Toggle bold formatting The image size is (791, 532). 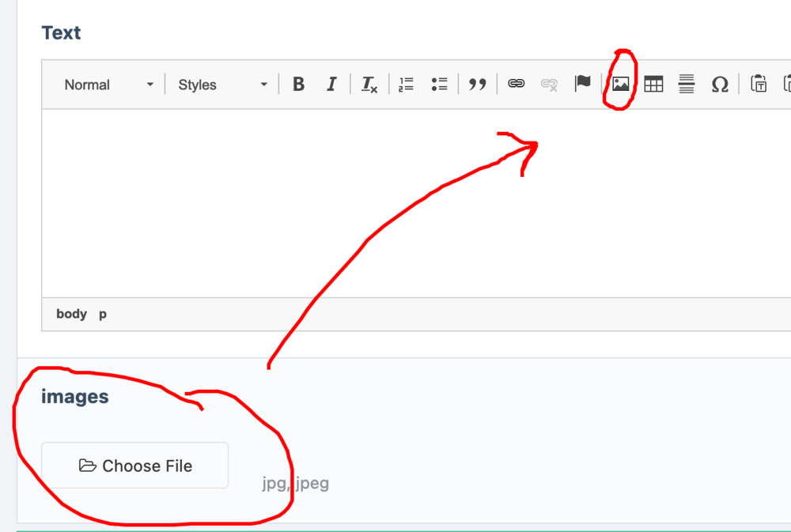click(298, 85)
